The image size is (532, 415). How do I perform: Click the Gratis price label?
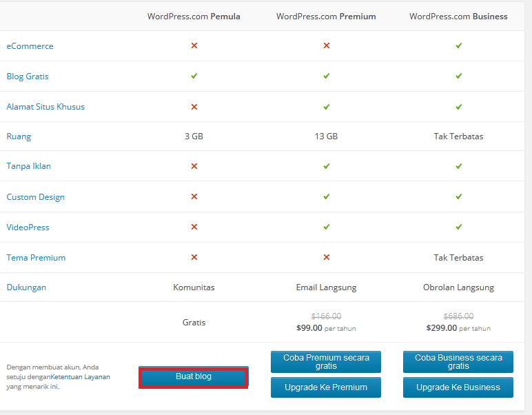tap(194, 323)
